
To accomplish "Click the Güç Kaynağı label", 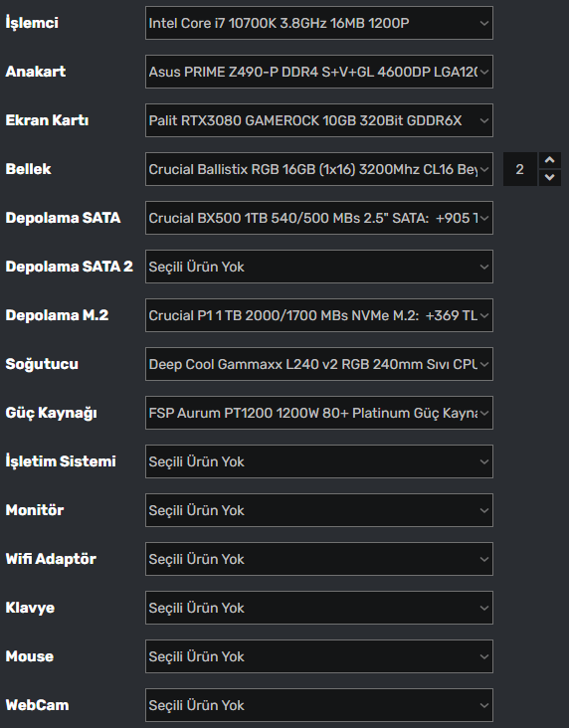I will (51, 413).
